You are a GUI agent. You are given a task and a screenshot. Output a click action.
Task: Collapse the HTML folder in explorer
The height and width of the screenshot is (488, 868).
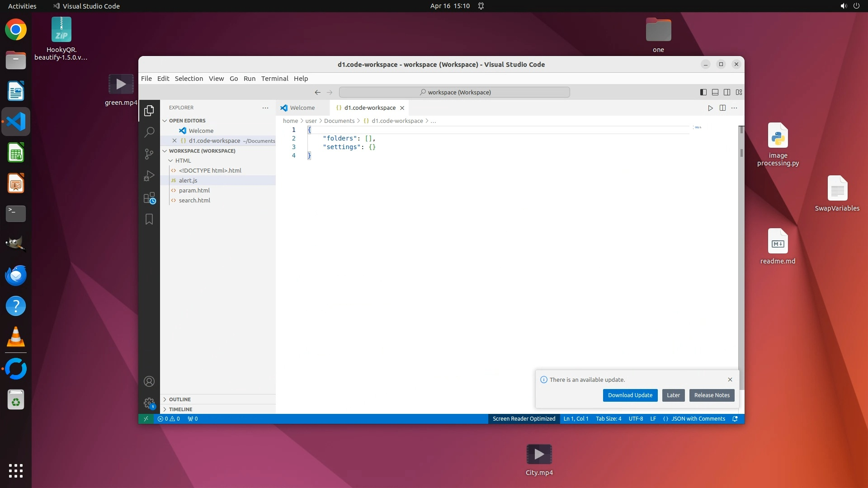(183, 160)
